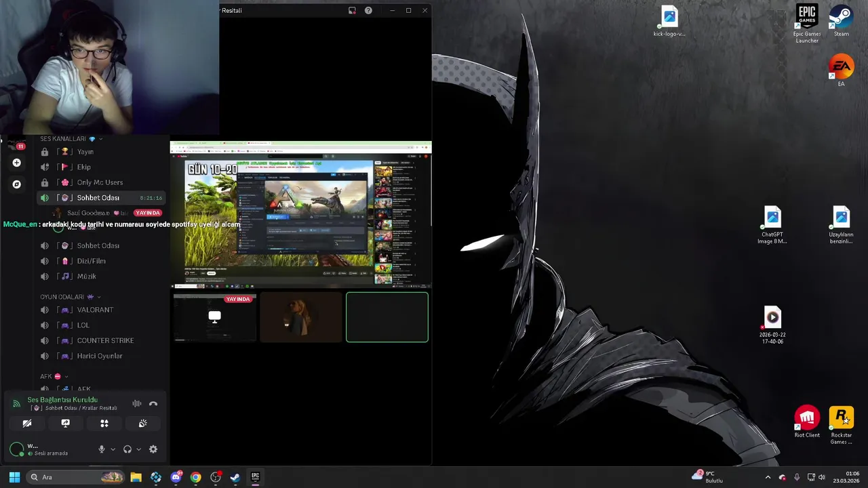Image resolution: width=868 pixels, height=488 pixels.
Task: Deafen audio with the headphone icon
Action: 127,449
